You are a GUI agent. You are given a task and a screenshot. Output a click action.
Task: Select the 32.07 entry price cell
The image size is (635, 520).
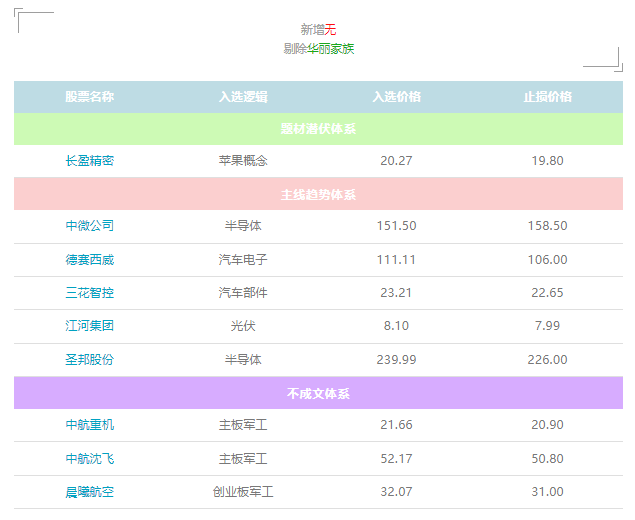point(396,492)
